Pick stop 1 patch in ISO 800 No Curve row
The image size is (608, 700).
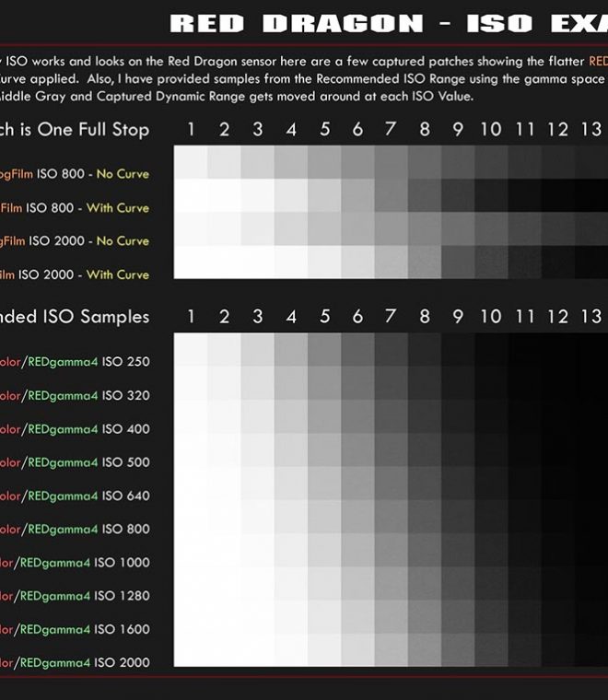191,162
